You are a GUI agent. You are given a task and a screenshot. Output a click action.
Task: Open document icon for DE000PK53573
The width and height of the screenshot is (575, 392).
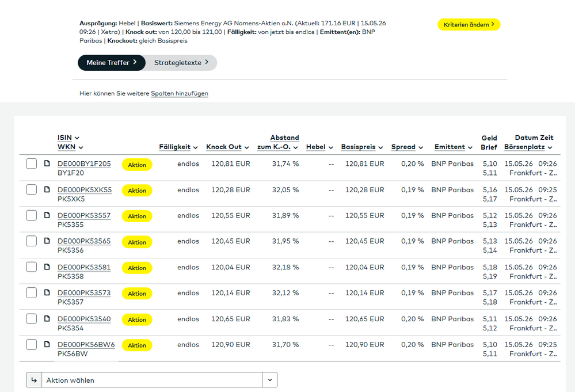tap(47, 292)
